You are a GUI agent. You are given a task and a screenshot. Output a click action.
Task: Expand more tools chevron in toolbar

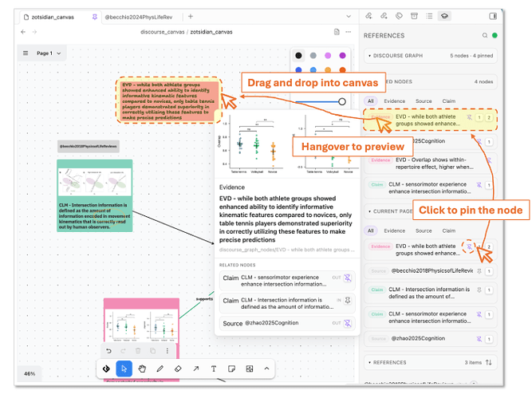point(266,368)
